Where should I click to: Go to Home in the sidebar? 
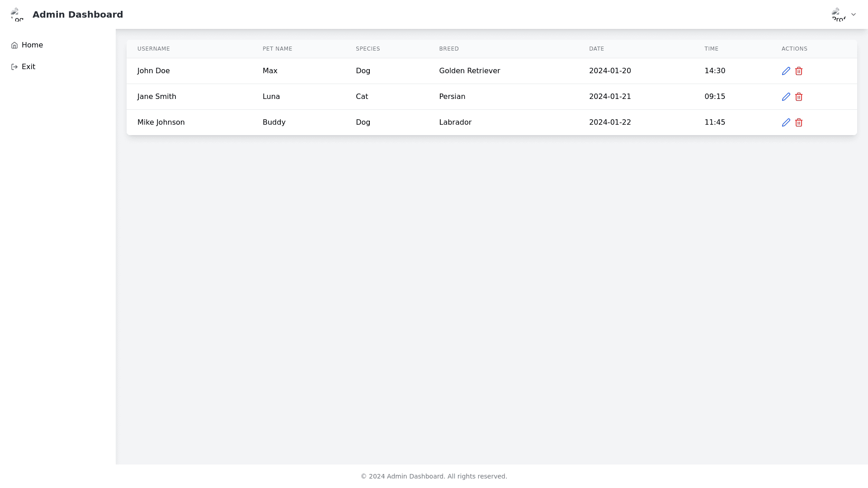click(32, 45)
